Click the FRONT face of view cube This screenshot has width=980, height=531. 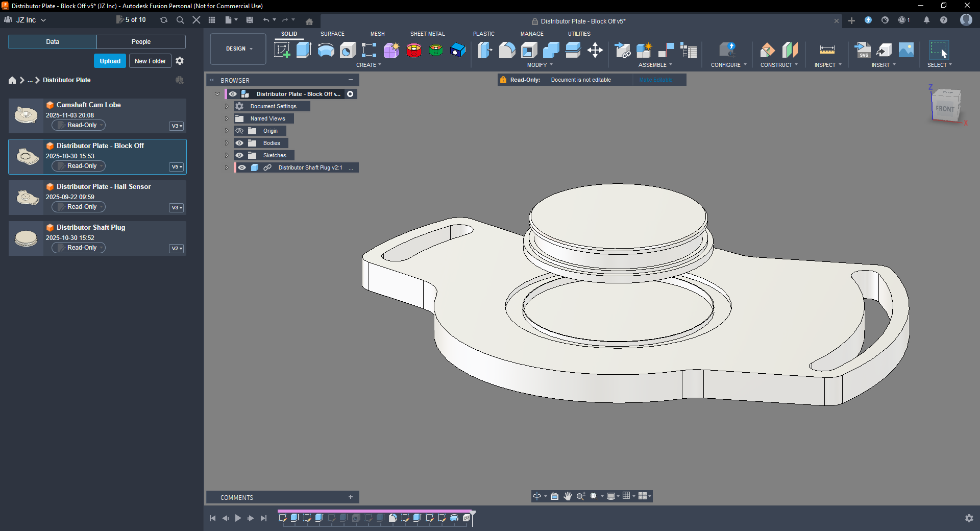pyautogui.click(x=945, y=109)
